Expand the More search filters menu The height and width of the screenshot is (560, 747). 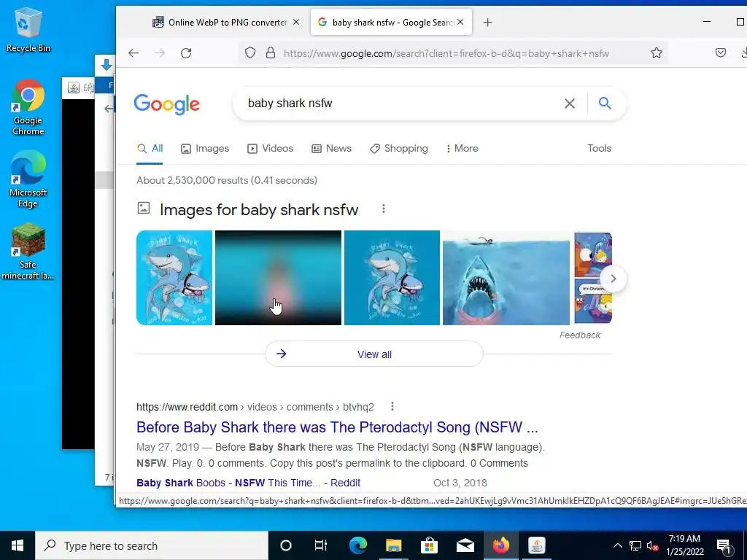462,149
